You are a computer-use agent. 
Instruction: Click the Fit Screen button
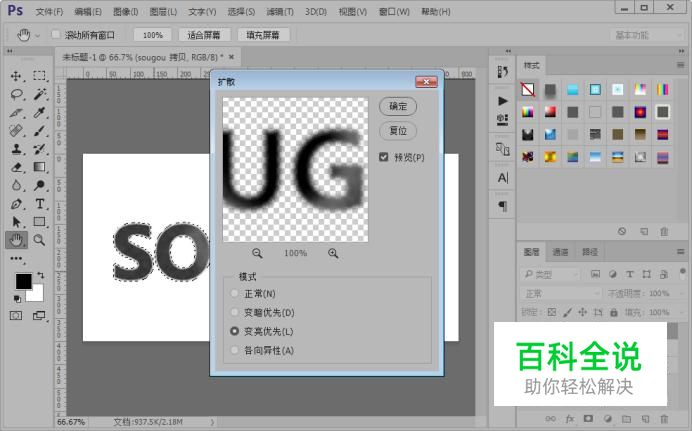click(203, 35)
